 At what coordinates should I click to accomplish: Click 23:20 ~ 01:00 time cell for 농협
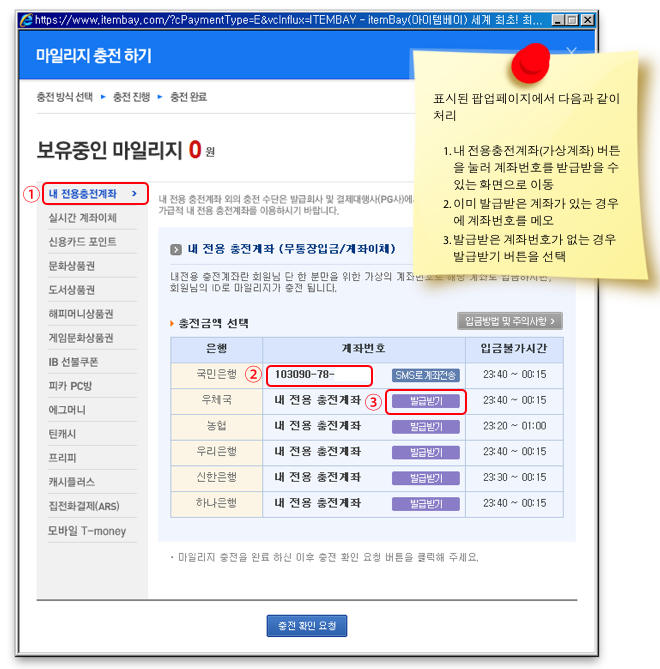514,426
